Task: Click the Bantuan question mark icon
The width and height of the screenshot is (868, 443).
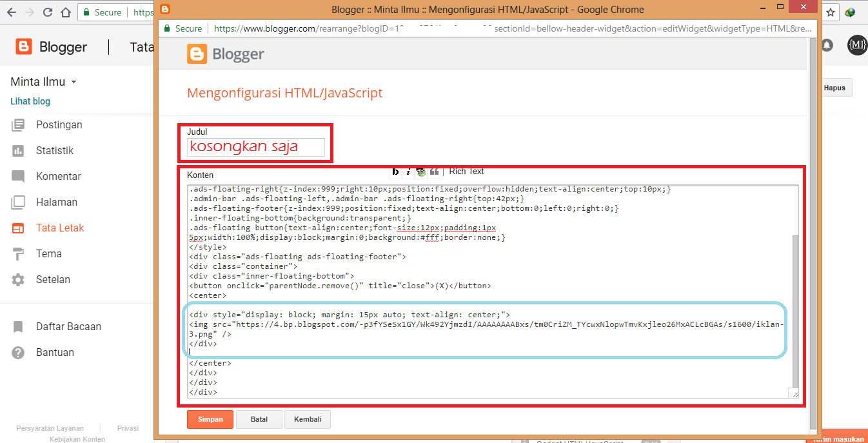Action: click(x=18, y=352)
